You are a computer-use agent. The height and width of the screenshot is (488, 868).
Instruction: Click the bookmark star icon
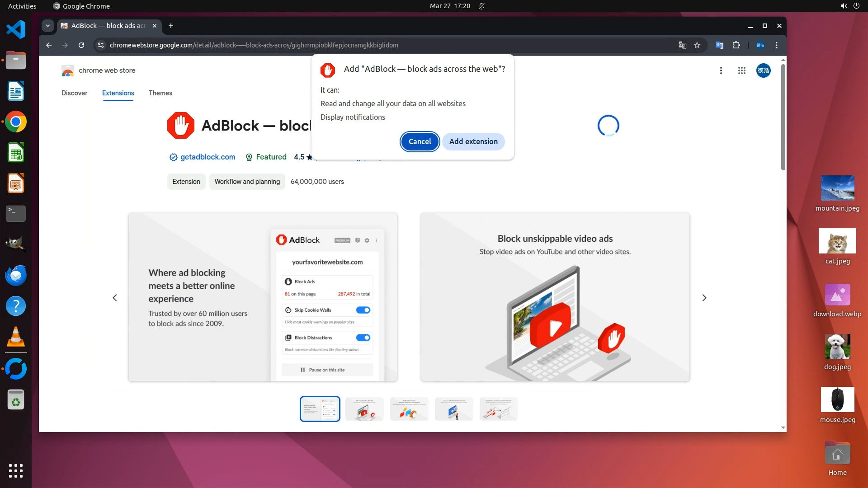pos(697,45)
